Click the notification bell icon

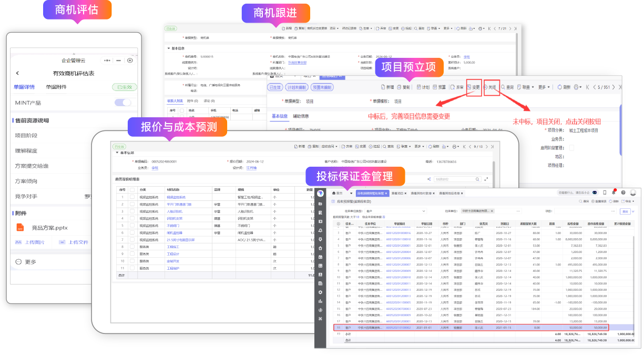point(613,192)
